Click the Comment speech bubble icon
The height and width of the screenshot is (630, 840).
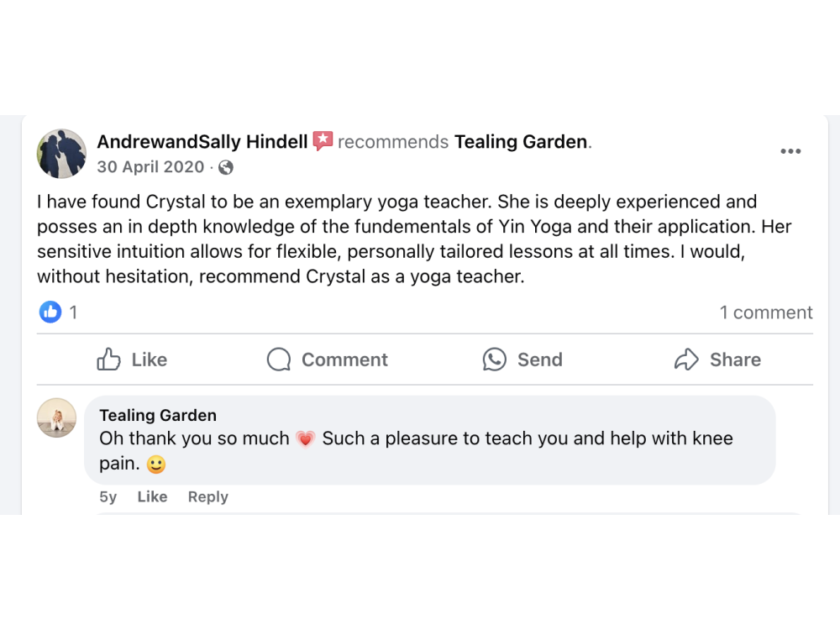(x=279, y=360)
